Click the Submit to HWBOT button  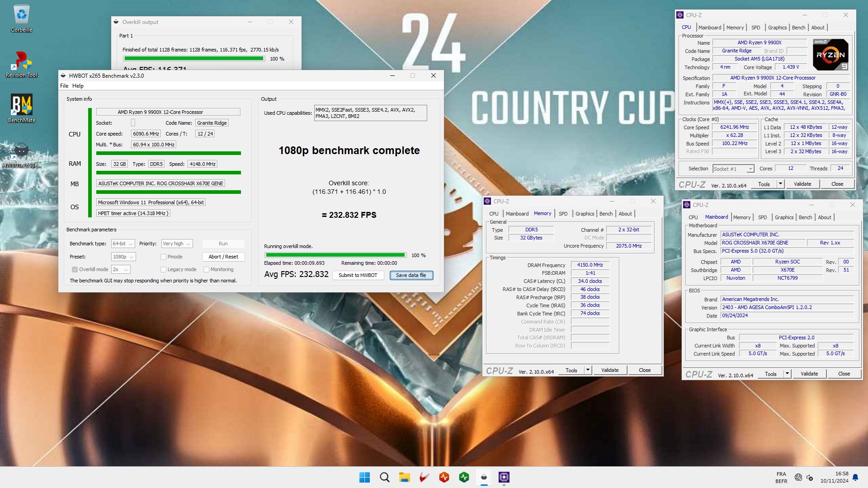[x=358, y=275]
